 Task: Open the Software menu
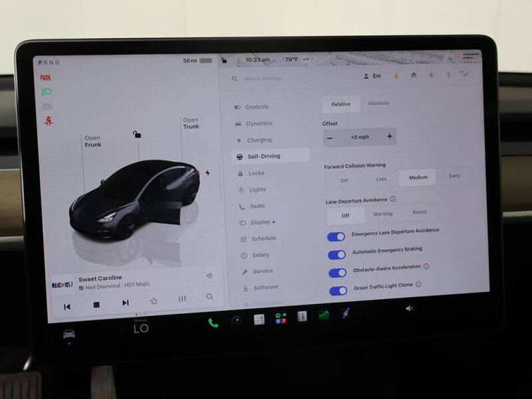pos(260,288)
